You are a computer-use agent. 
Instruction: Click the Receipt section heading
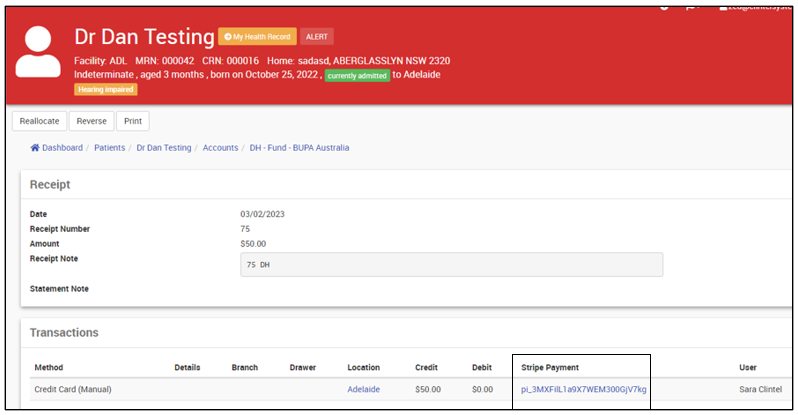pos(50,184)
